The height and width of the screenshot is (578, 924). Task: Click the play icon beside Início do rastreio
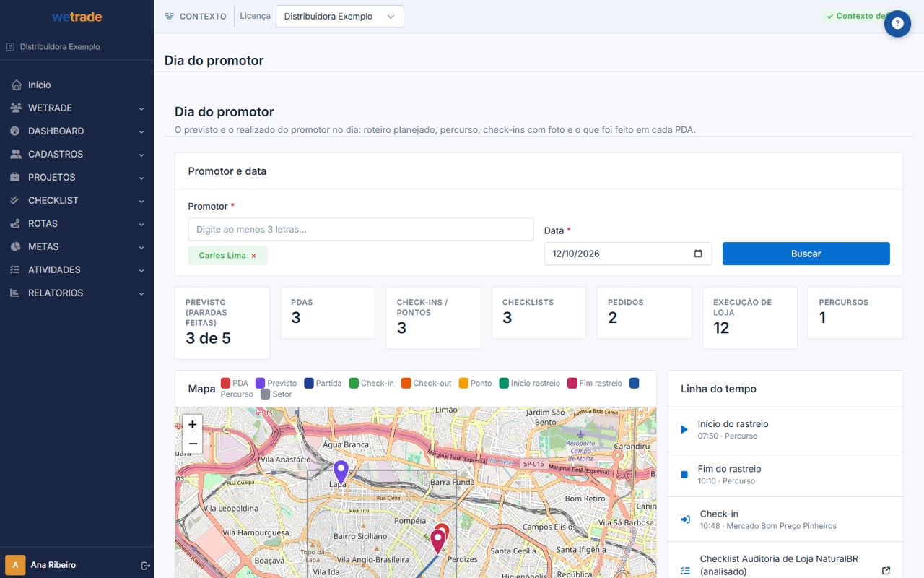[684, 430]
